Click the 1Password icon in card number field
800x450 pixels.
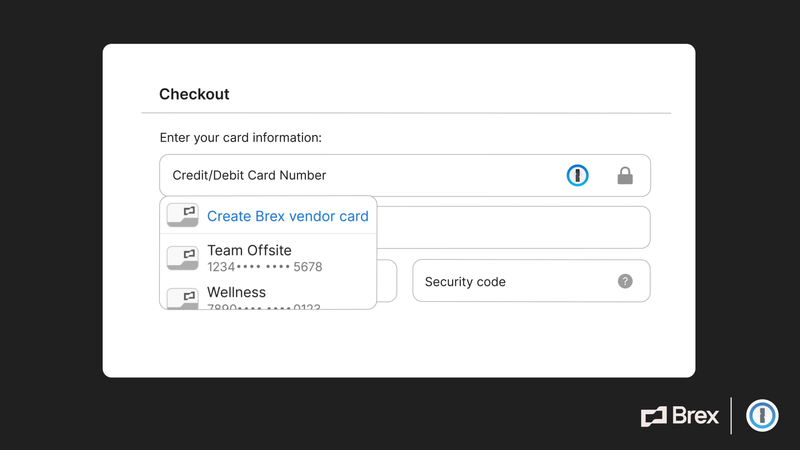578,176
